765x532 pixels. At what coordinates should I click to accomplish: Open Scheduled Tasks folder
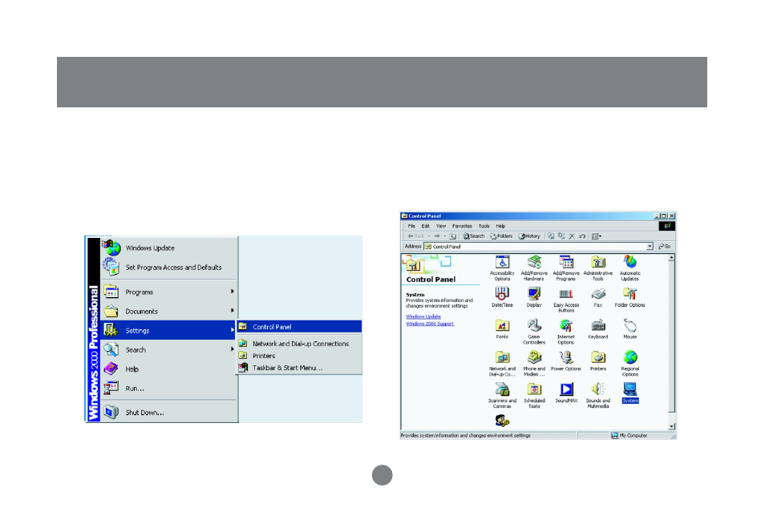(x=534, y=396)
